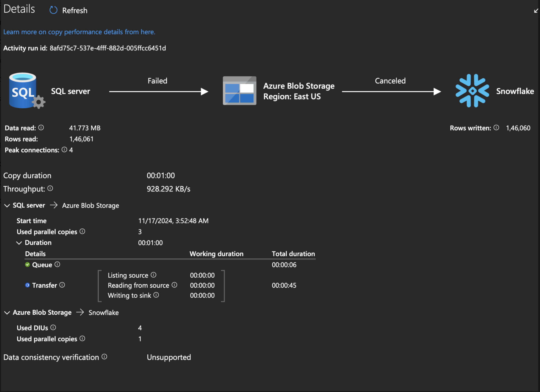
Task: Click info icon beside Snowflake section's Used parallel copies
Action: tap(82, 338)
